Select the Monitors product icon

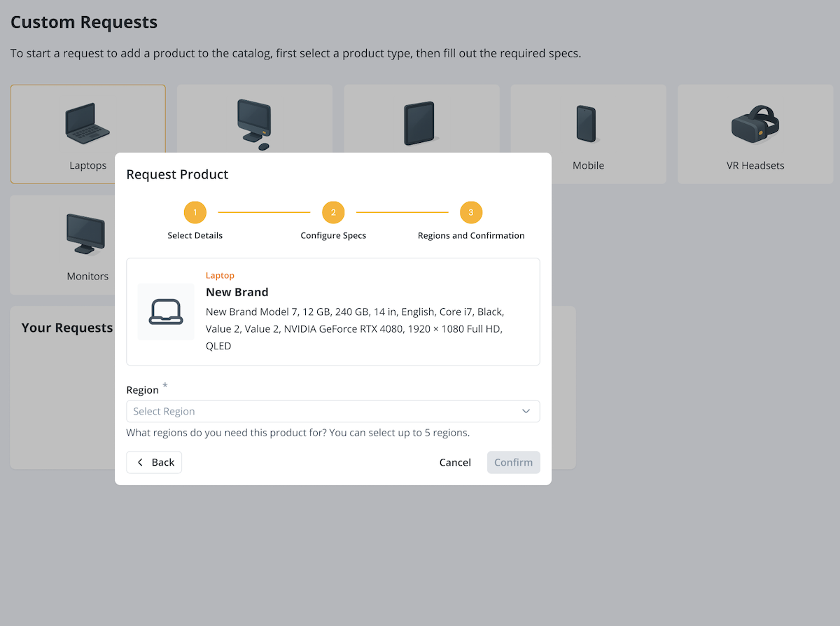(x=86, y=234)
